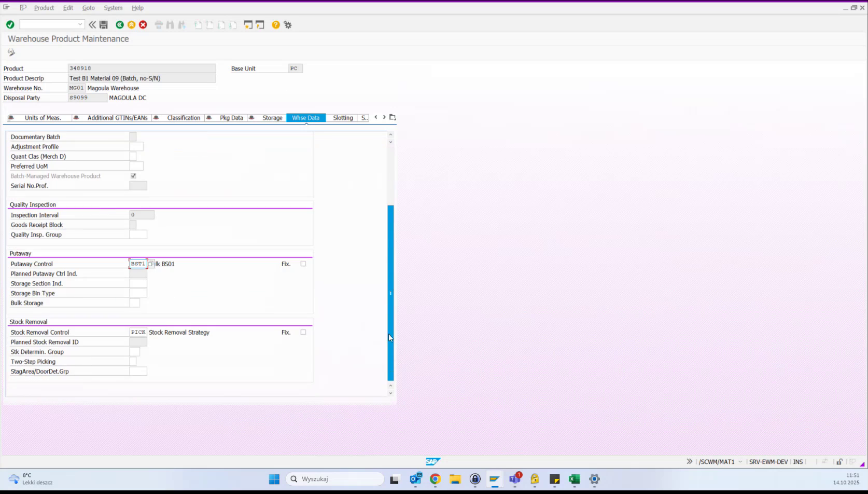
Task: Exit via the yellow up-arrow icon
Action: 132,24
